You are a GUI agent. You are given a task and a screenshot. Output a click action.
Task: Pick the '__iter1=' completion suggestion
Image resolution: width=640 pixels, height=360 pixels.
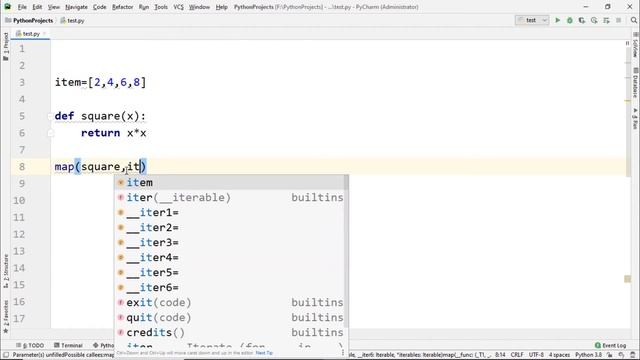(230, 213)
